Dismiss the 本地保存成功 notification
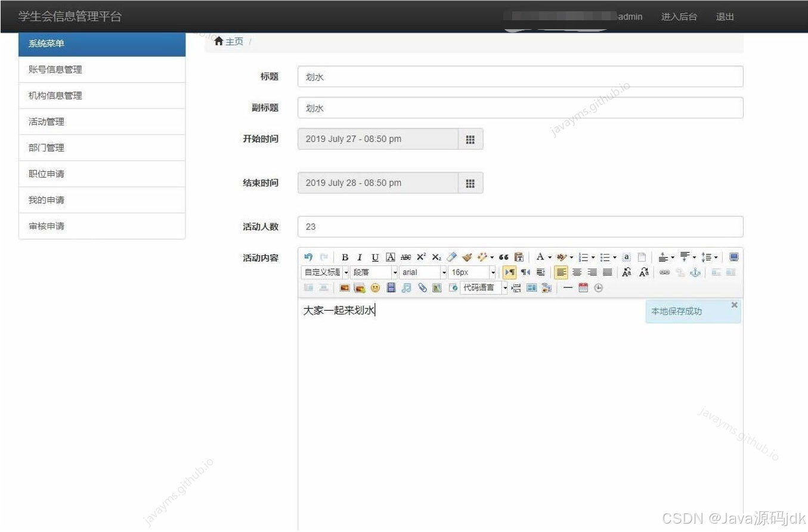 tap(734, 305)
